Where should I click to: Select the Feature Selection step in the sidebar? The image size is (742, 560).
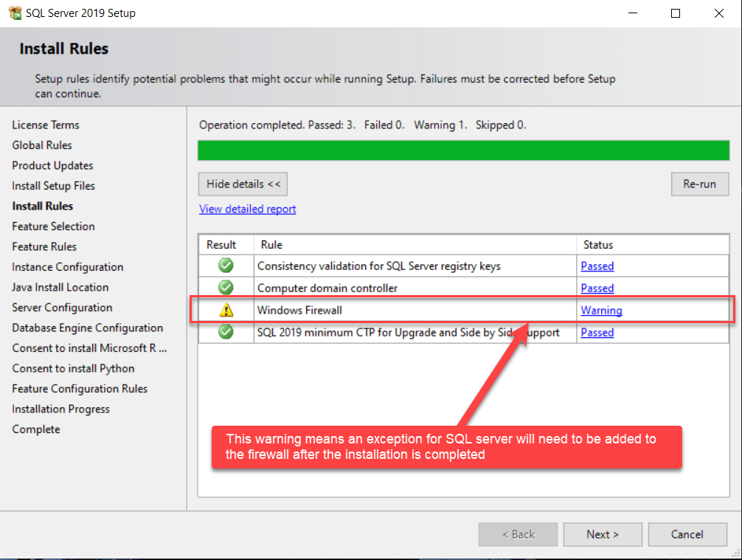point(53,226)
